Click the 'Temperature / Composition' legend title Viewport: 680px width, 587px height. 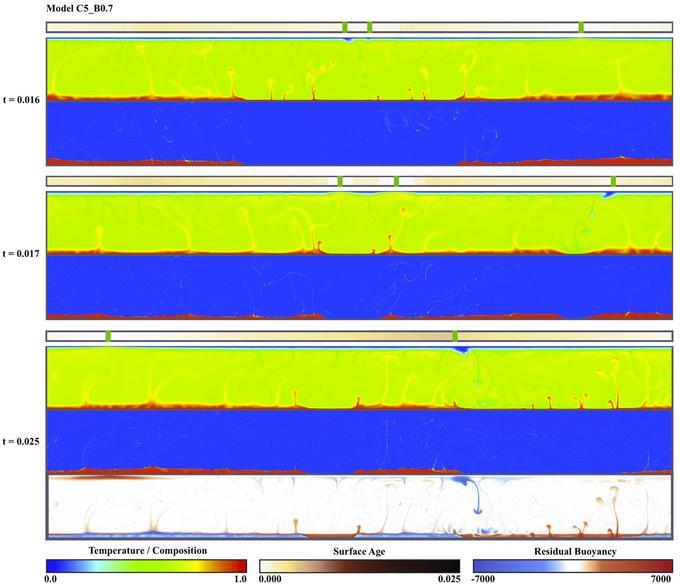coord(148,551)
